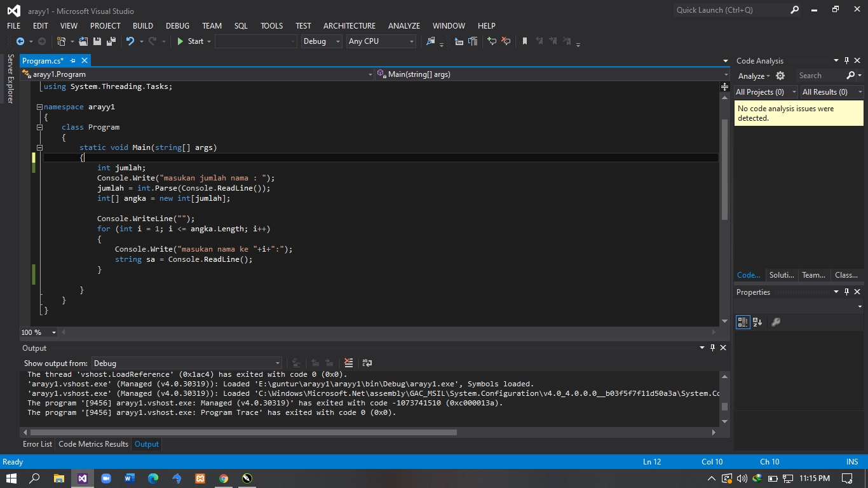Open Google Chrome from the taskbar
The image size is (868, 488).
pyautogui.click(x=224, y=478)
